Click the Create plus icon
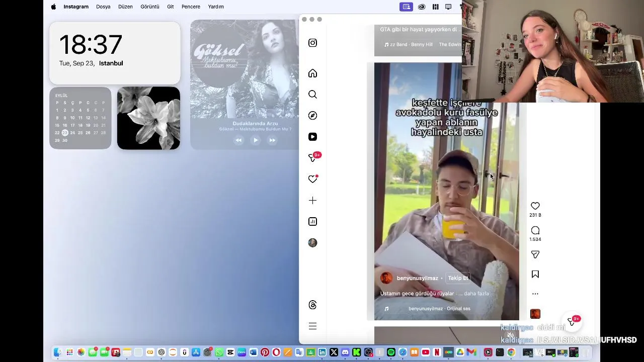This screenshot has width=644, height=362. pyautogui.click(x=312, y=201)
